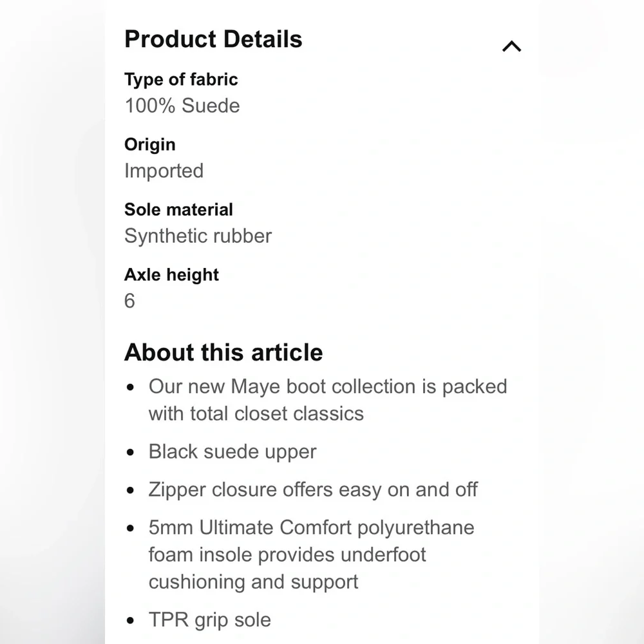Click the Axle height label

(x=171, y=275)
